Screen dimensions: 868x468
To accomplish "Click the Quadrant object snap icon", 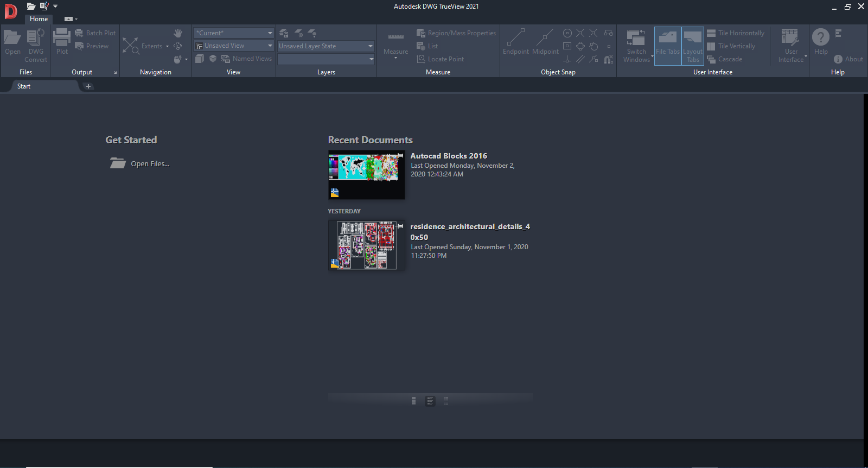I will [x=580, y=46].
